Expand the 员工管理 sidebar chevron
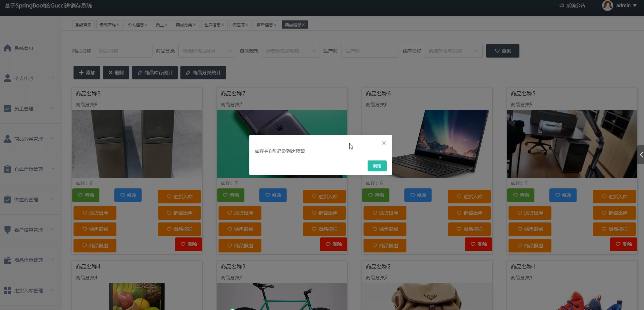This screenshot has height=310, width=644. (53, 108)
